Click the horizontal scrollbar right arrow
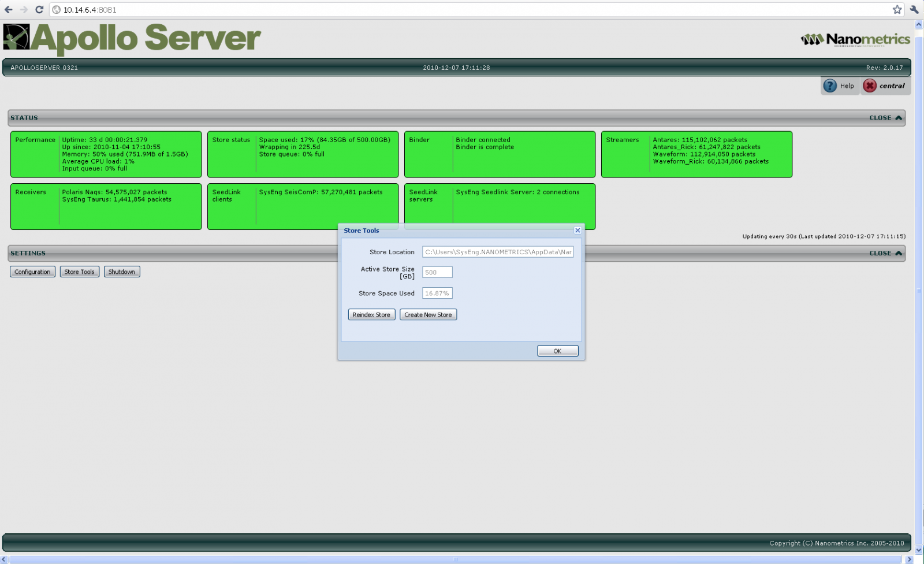Screen dimensions: 924x564 (910, 559)
